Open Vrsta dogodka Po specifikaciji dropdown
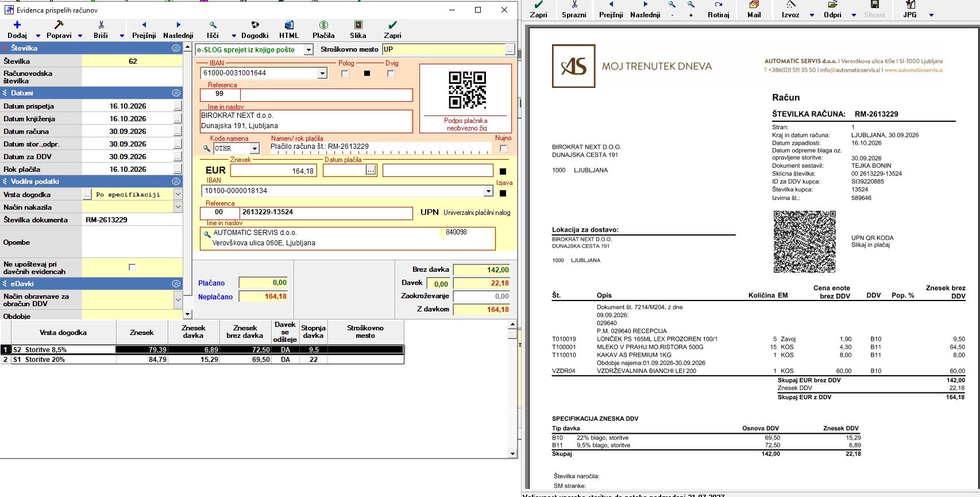The height and width of the screenshot is (497, 980). pyautogui.click(x=178, y=194)
